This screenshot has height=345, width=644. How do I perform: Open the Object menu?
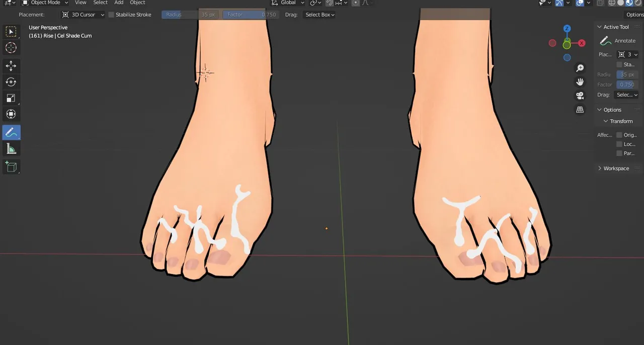[137, 3]
